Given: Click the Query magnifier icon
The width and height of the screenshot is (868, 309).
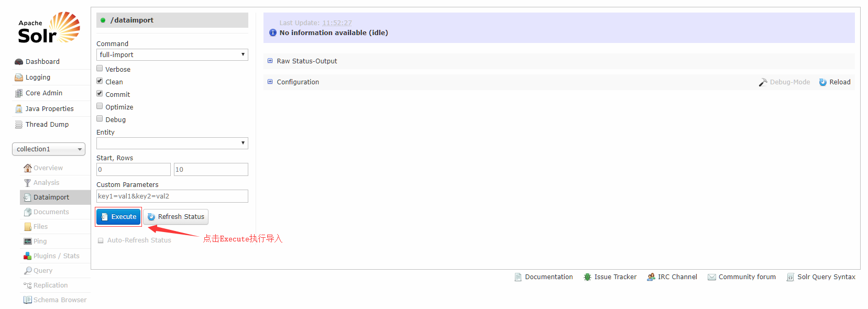Looking at the screenshot, I should click(28, 271).
